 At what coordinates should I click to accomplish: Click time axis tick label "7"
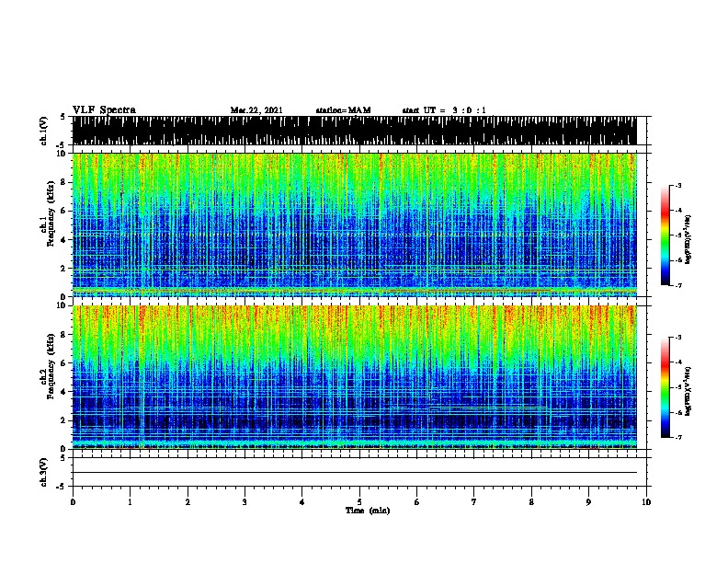pos(474,502)
